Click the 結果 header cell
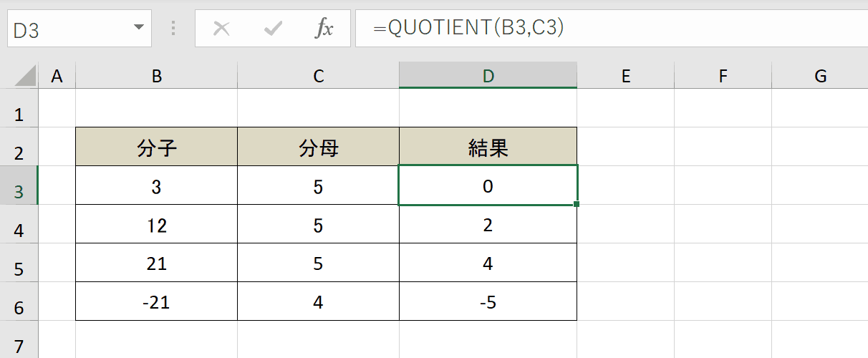868x358 pixels. point(488,147)
